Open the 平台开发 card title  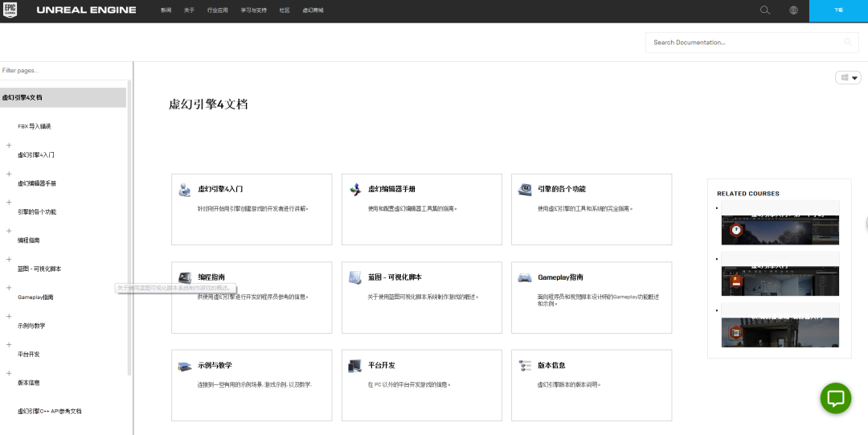[x=382, y=366]
